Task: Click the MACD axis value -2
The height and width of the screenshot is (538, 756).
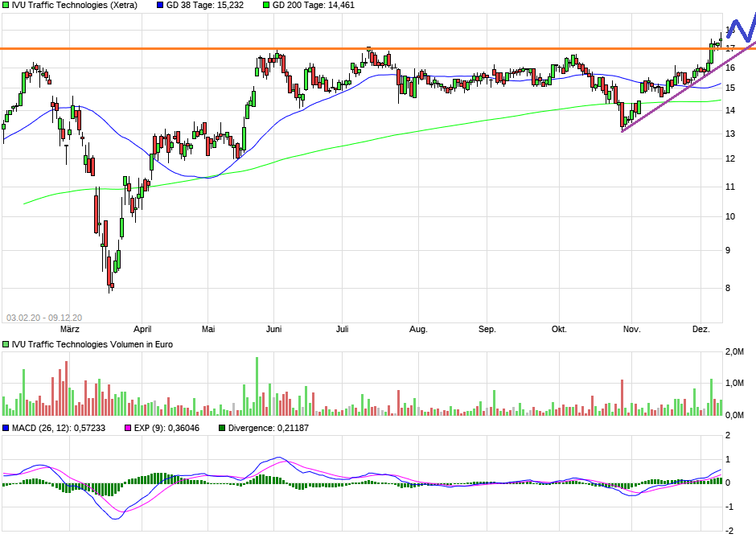Action: pyautogui.click(x=729, y=531)
